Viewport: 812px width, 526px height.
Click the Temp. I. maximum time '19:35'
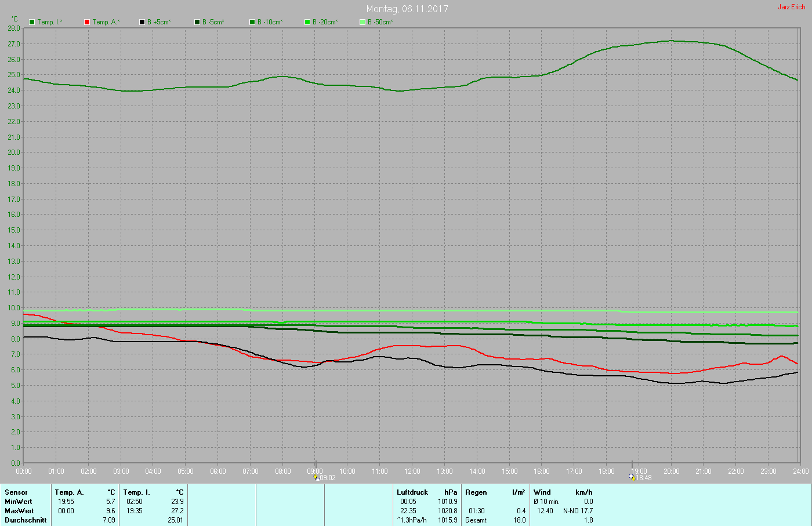(135, 511)
